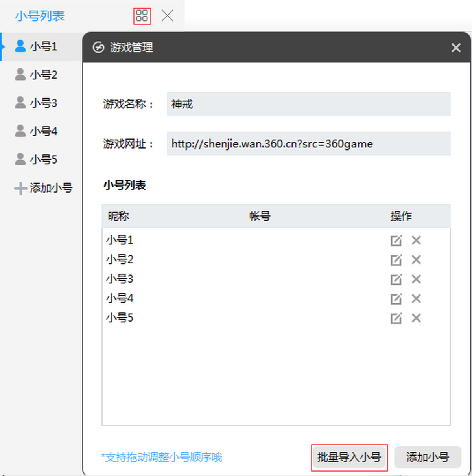Delete the 小号4 row entry

click(416, 299)
